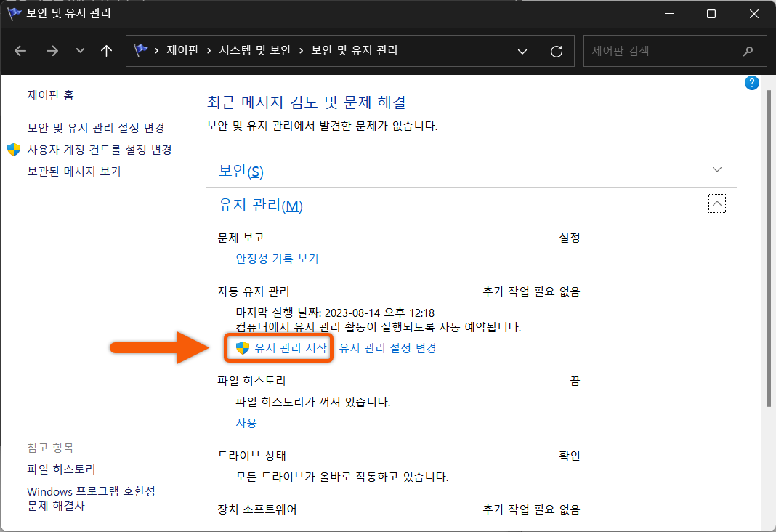The width and height of the screenshot is (776, 532).
Task: Open help via the question mark icon
Action: pyautogui.click(x=751, y=83)
